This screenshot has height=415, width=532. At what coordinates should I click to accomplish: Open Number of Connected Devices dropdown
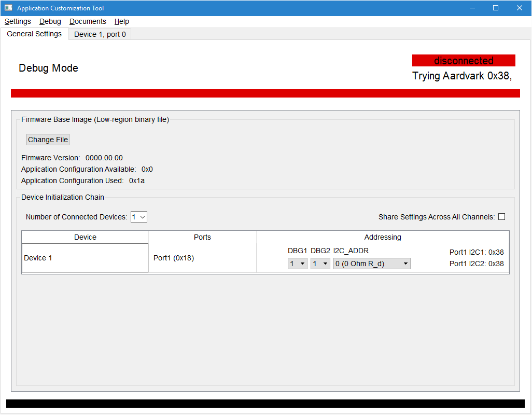[139, 217]
